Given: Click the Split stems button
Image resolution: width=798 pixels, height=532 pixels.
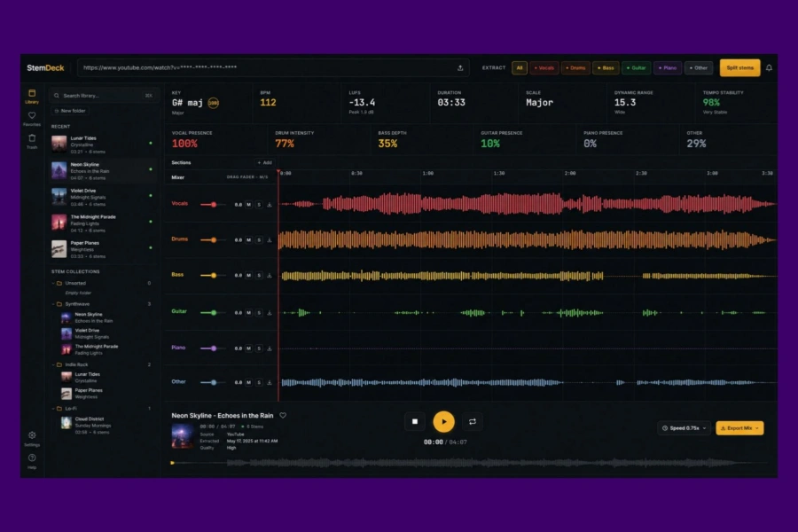Looking at the screenshot, I should pos(740,67).
